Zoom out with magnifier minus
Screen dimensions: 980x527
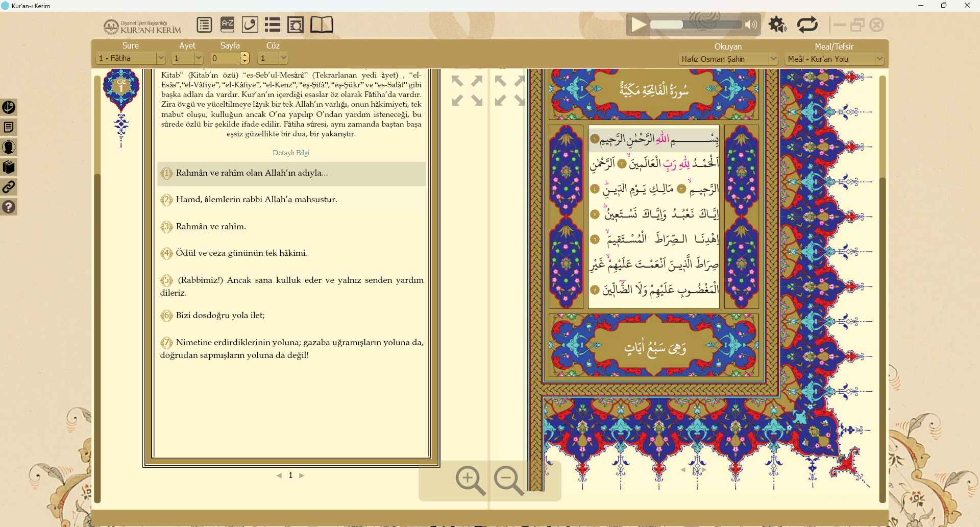coord(509,480)
